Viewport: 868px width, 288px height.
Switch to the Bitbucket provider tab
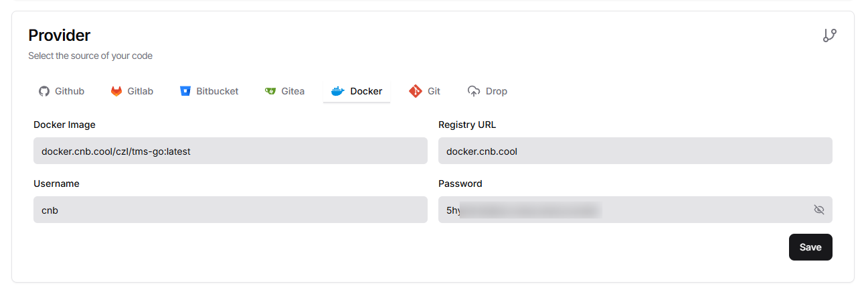[x=209, y=91]
